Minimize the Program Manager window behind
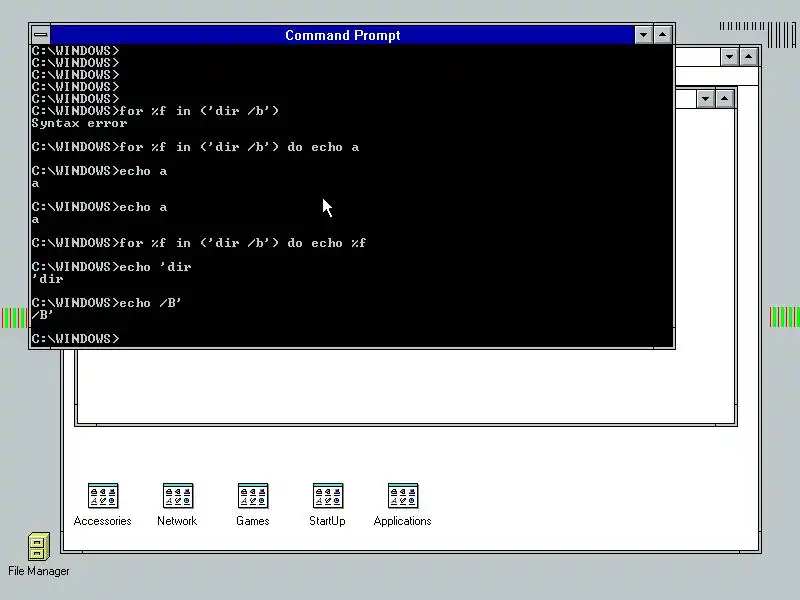Viewport: 800px width, 600px height. tap(730, 57)
